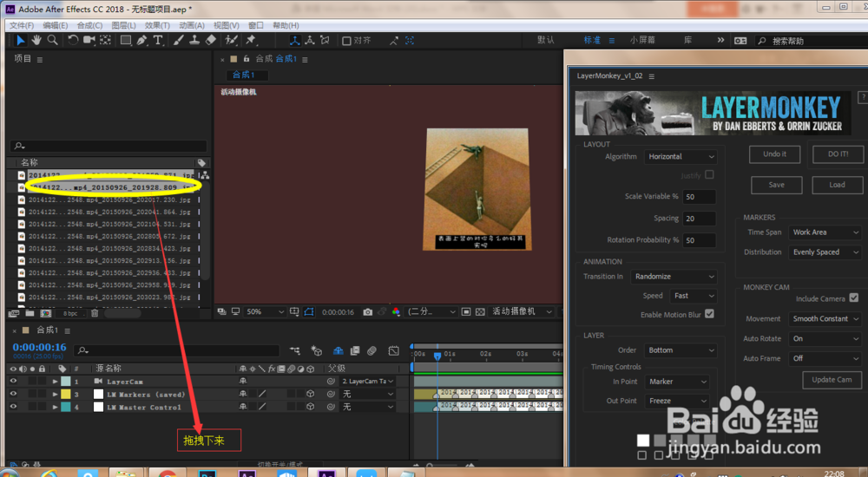Open the Movement Smooth Constant dropdown
This screenshot has width=868, height=477.
[x=825, y=319]
